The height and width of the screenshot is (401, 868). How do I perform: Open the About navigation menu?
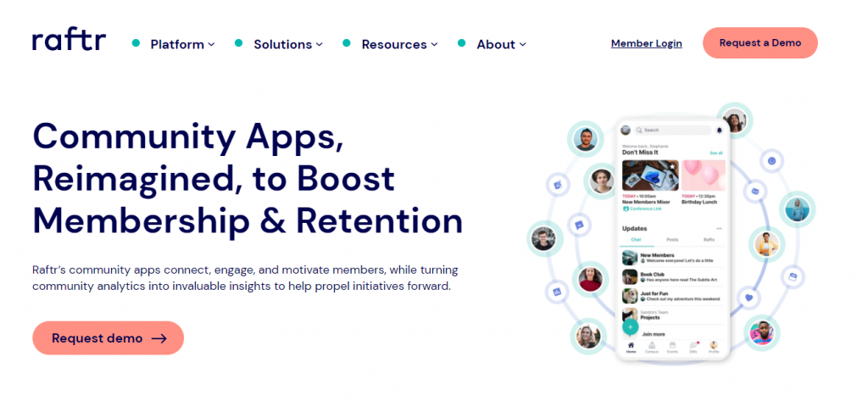pyautogui.click(x=501, y=44)
